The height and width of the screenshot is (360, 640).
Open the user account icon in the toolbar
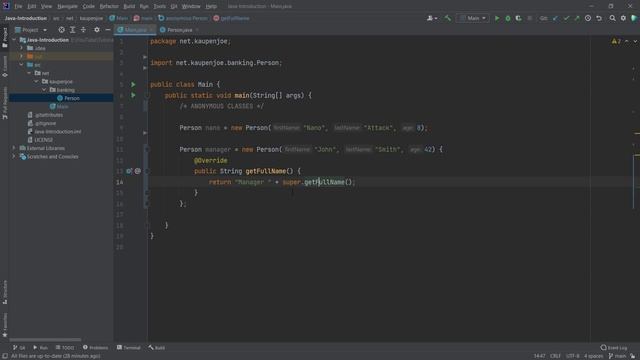pos(431,18)
